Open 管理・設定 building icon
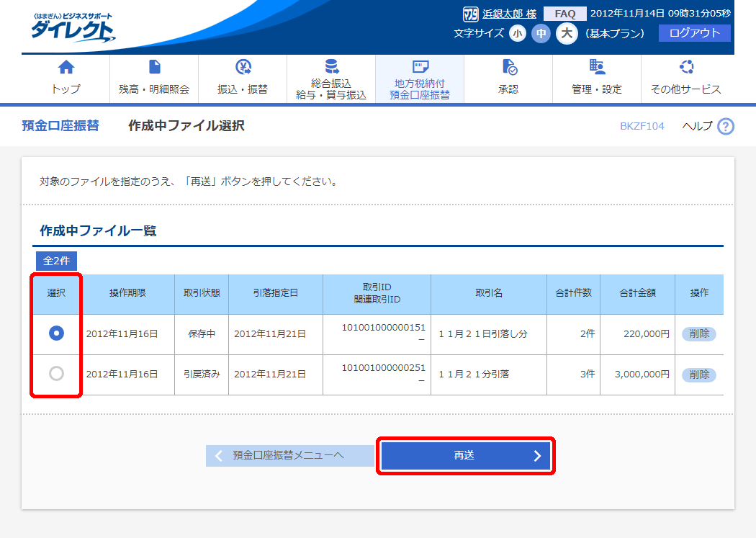The height and width of the screenshot is (538, 756). pyautogui.click(x=597, y=68)
